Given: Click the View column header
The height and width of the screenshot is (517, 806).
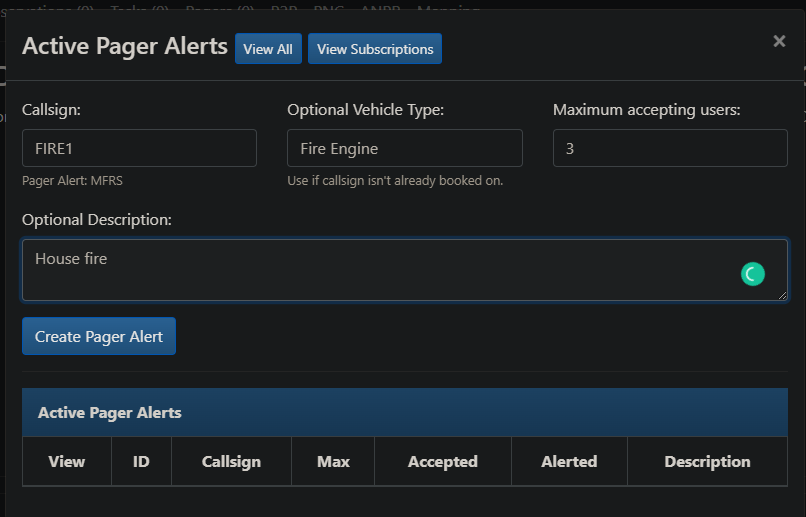Looking at the screenshot, I should click(x=67, y=462).
